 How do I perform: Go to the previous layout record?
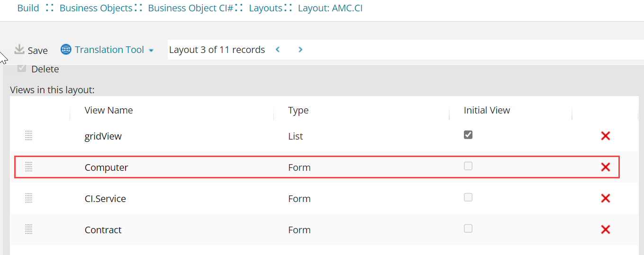point(278,50)
